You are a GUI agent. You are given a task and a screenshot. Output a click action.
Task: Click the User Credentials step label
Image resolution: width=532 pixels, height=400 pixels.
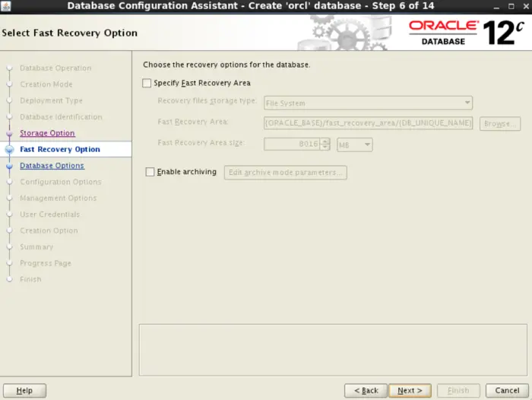coord(50,214)
